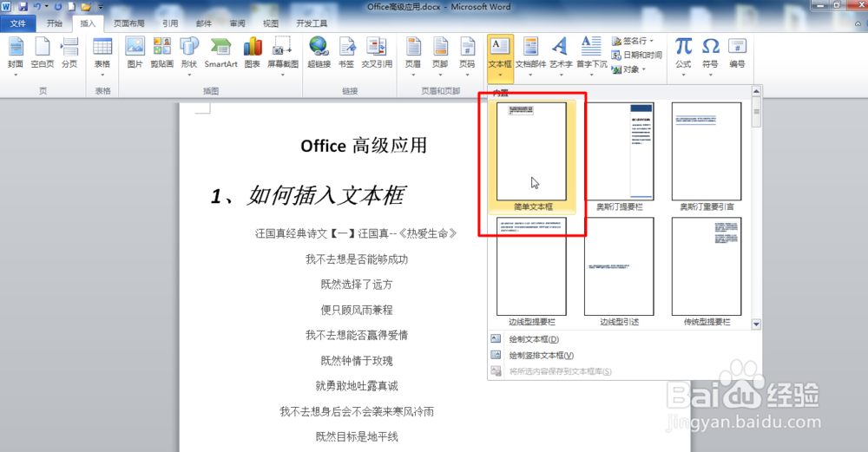This screenshot has width=868, height=452.
Task: Insert a SmartArt graphic
Action: point(220,54)
